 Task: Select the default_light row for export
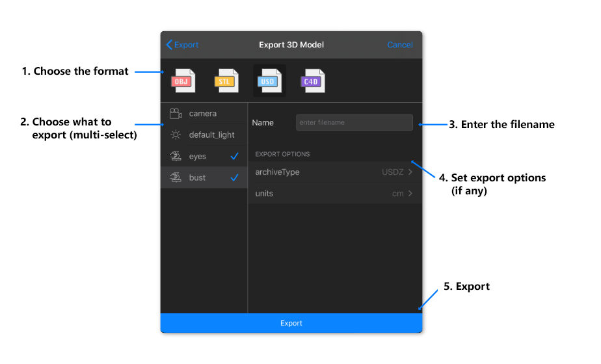pos(204,135)
